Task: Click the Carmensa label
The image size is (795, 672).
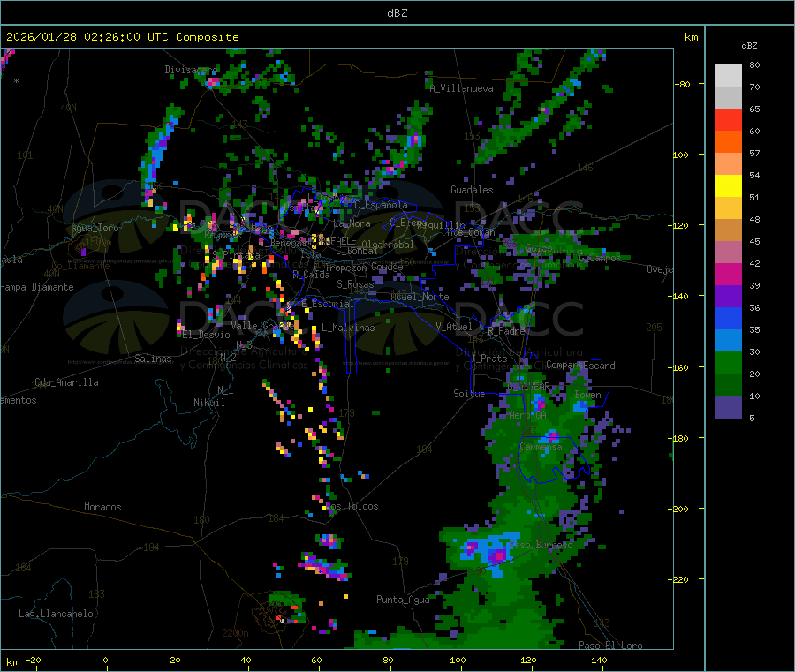Action: (541, 447)
